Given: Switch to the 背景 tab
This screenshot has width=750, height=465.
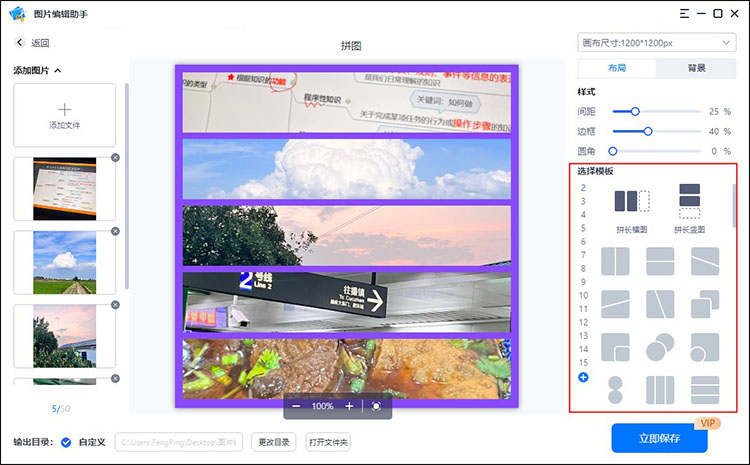Looking at the screenshot, I should tap(696, 68).
